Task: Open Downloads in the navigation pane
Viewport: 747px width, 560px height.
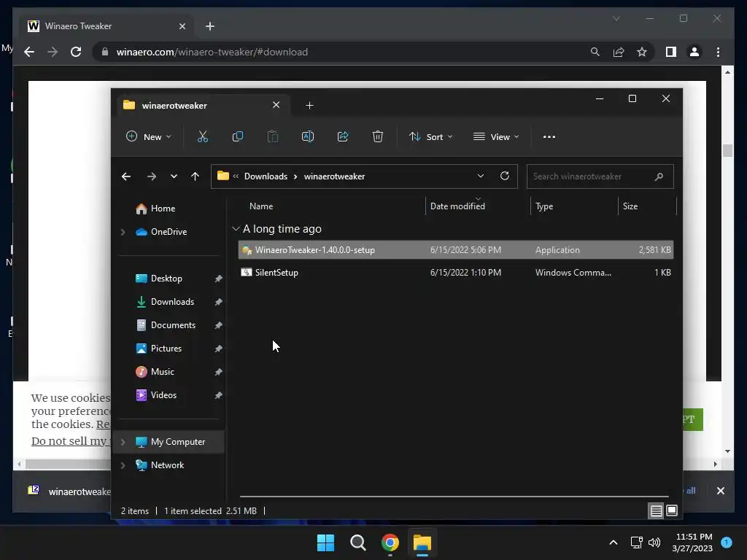Action: click(171, 302)
